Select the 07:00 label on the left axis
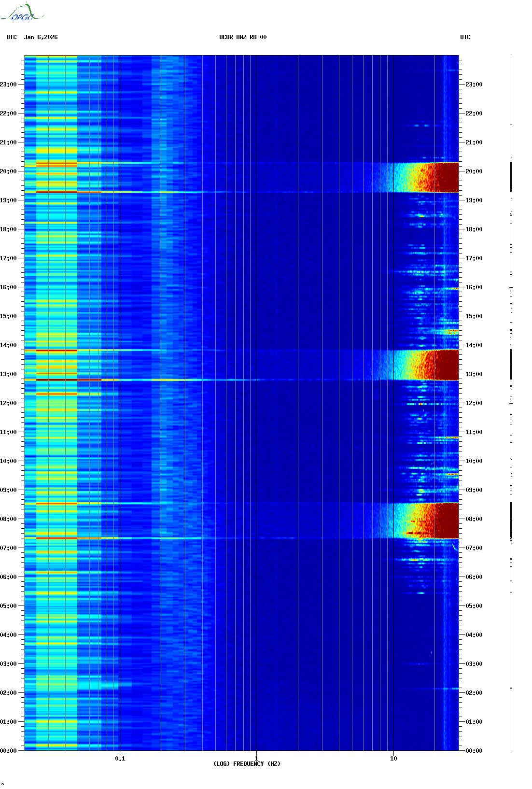532x789 pixels. pyautogui.click(x=8, y=548)
